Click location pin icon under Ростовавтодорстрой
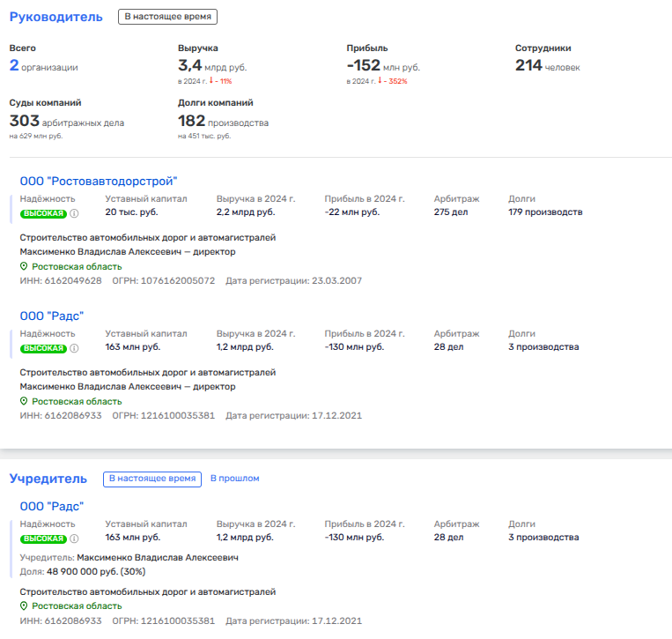The height and width of the screenshot is (639, 672). pyautogui.click(x=25, y=267)
